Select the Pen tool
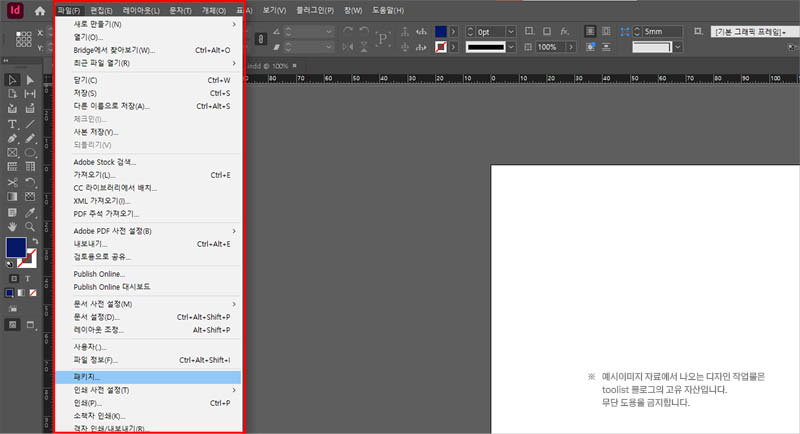 [x=12, y=138]
